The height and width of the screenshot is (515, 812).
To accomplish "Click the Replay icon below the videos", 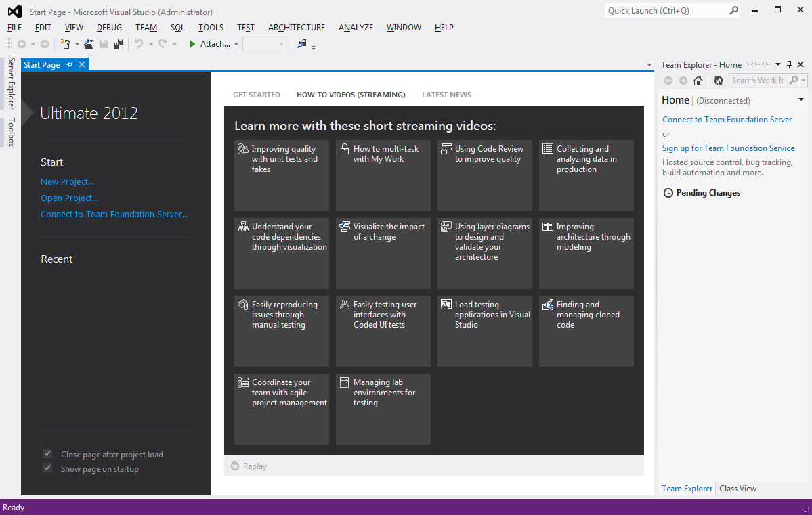I will click(x=235, y=466).
